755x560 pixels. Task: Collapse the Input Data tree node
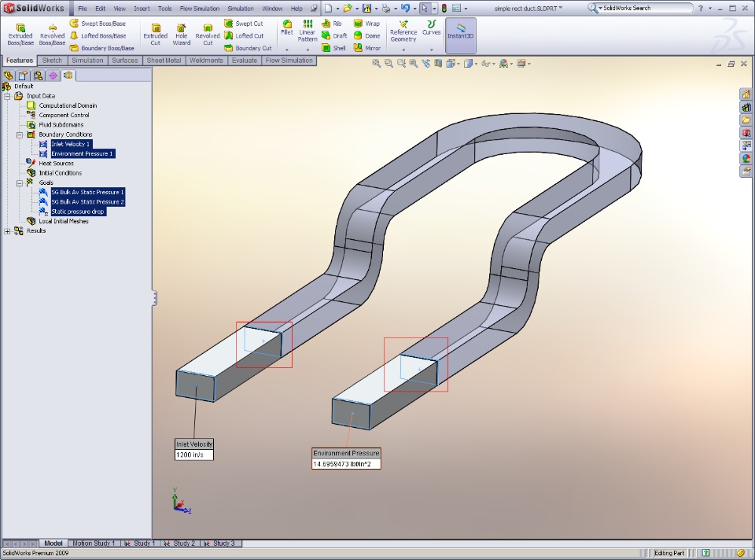click(x=7, y=96)
